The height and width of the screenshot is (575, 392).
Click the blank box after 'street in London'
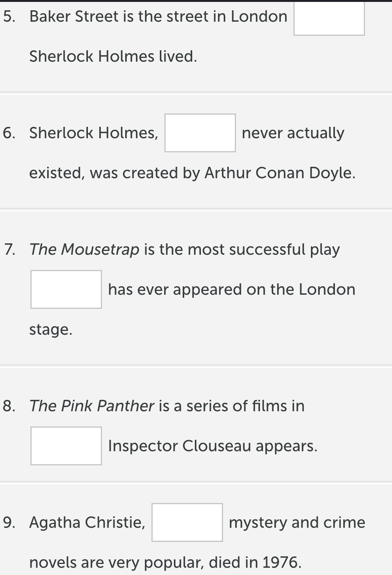coord(329,18)
